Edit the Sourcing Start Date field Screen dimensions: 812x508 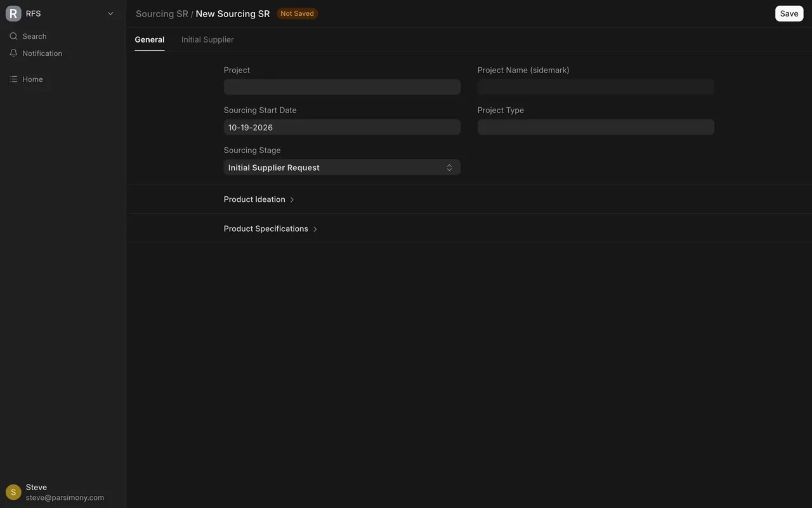[342, 127]
